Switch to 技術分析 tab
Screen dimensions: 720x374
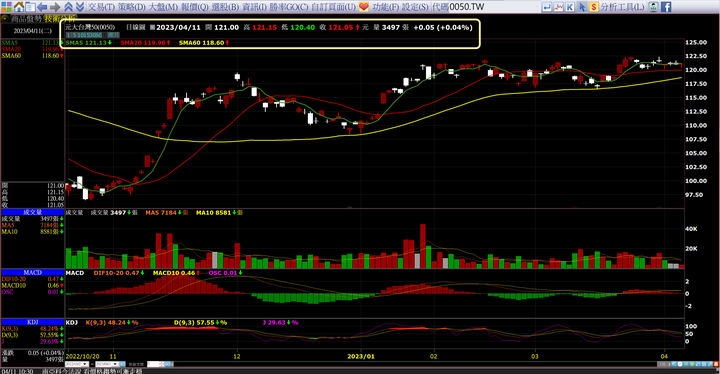[x=60, y=19]
